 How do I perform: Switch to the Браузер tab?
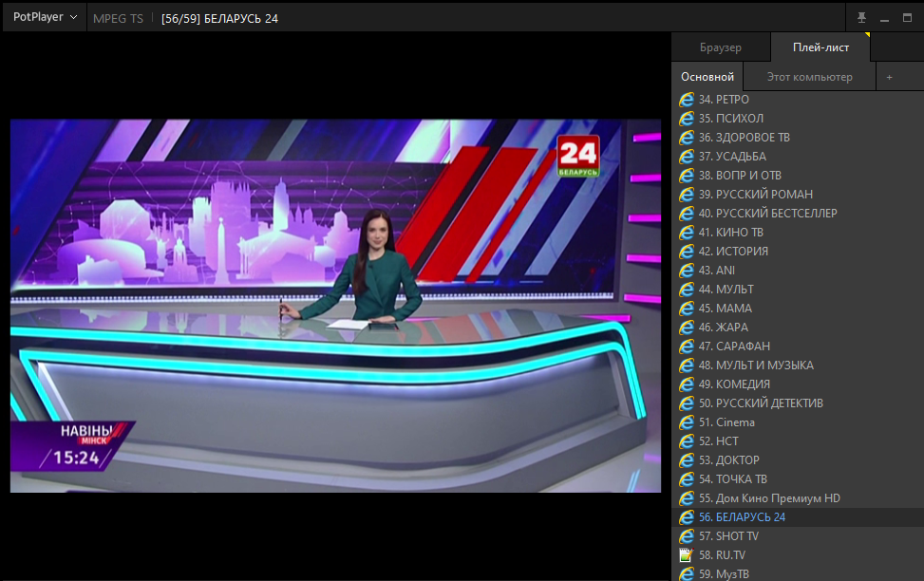click(721, 47)
